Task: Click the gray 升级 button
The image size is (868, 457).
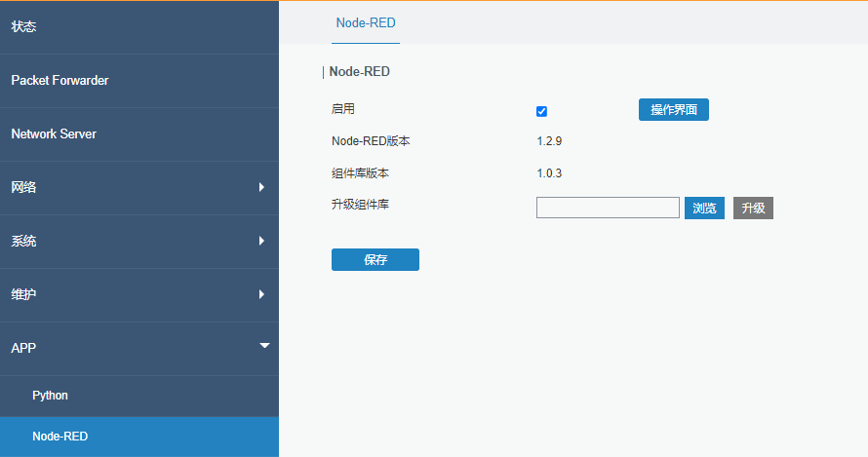Action: [x=753, y=209]
